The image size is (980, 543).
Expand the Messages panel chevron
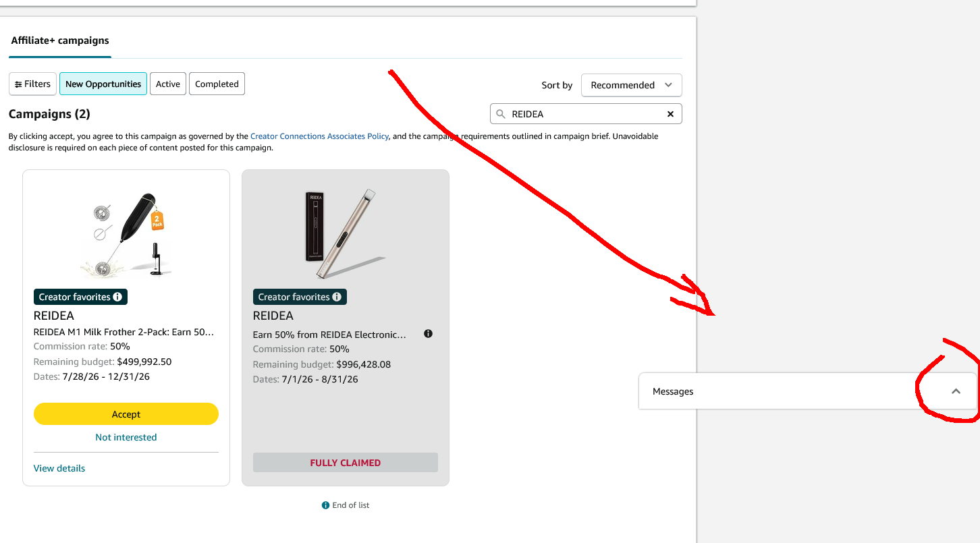[956, 391]
